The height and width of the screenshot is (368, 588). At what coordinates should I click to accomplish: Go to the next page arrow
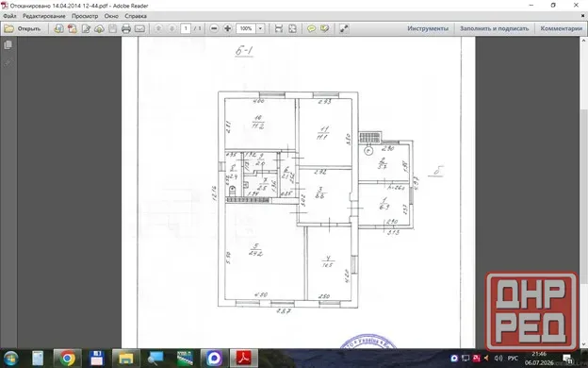tap(171, 28)
